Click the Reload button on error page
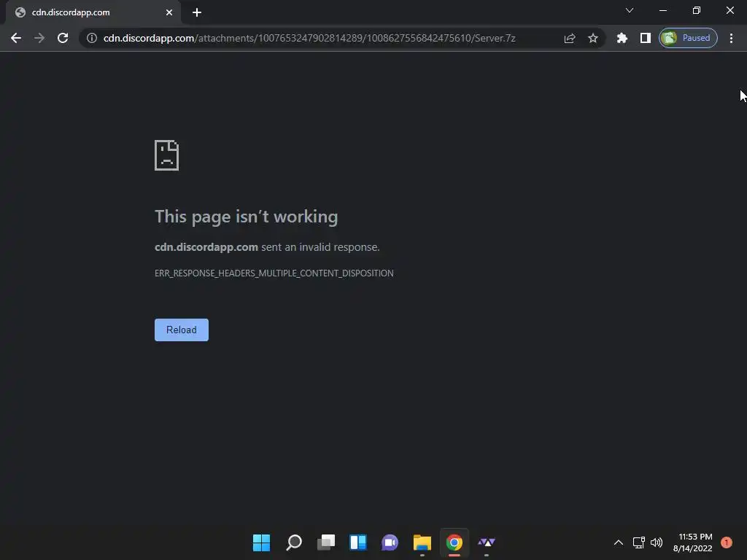The width and height of the screenshot is (747, 560). (x=182, y=330)
